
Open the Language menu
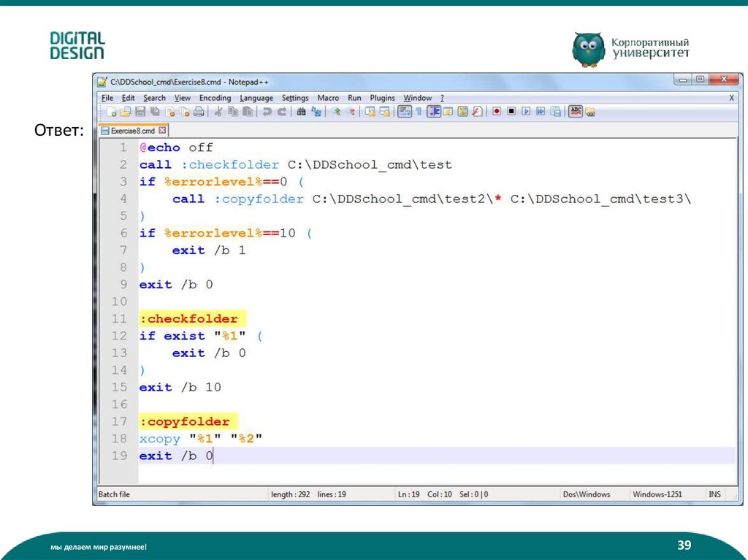coord(256,98)
